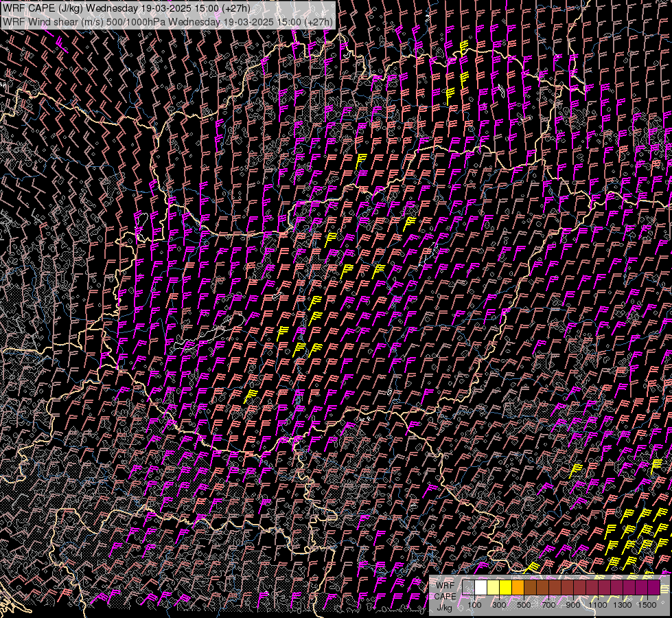Click the 100 legend value label
672x618 pixels.
pos(474,605)
